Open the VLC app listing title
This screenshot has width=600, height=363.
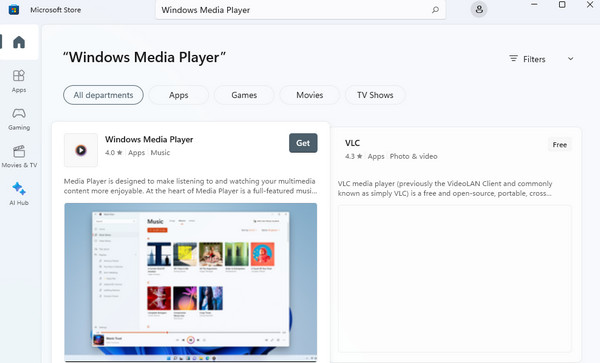pyautogui.click(x=352, y=143)
